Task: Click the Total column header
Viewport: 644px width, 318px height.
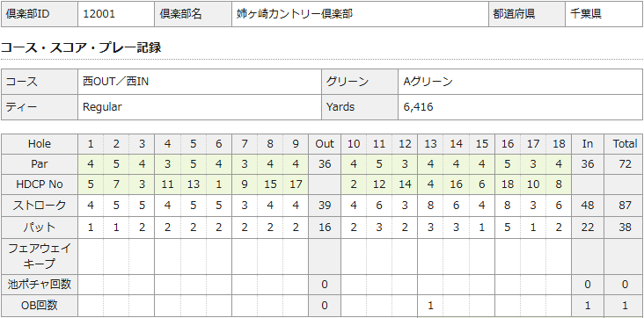Action: (x=625, y=144)
